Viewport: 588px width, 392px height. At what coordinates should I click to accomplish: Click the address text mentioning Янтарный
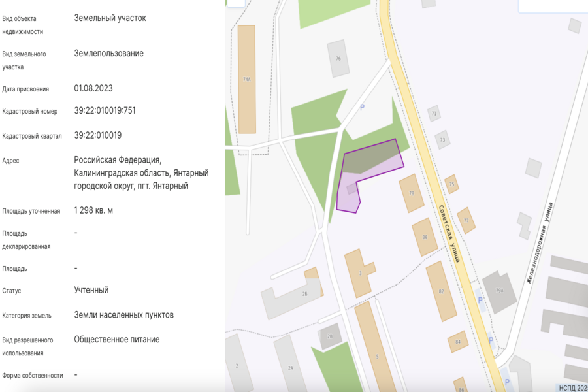click(x=141, y=173)
